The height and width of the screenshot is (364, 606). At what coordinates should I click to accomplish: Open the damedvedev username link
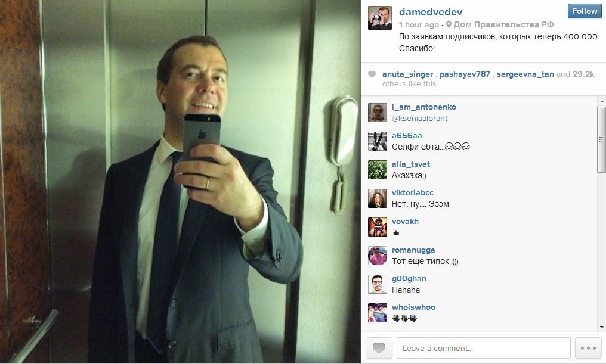(x=431, y=12)
